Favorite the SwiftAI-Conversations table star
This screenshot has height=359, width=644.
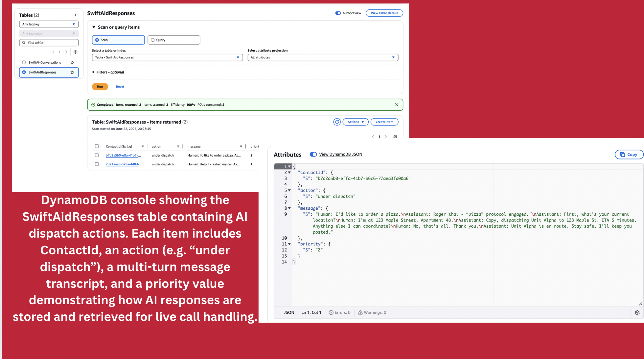[x=72, y=62]
